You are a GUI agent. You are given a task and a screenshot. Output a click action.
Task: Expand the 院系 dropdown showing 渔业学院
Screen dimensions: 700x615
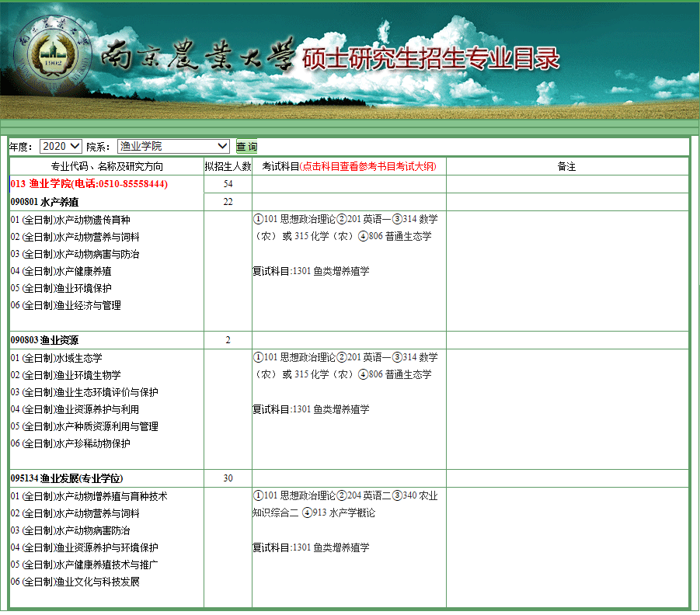coord(173,147)
